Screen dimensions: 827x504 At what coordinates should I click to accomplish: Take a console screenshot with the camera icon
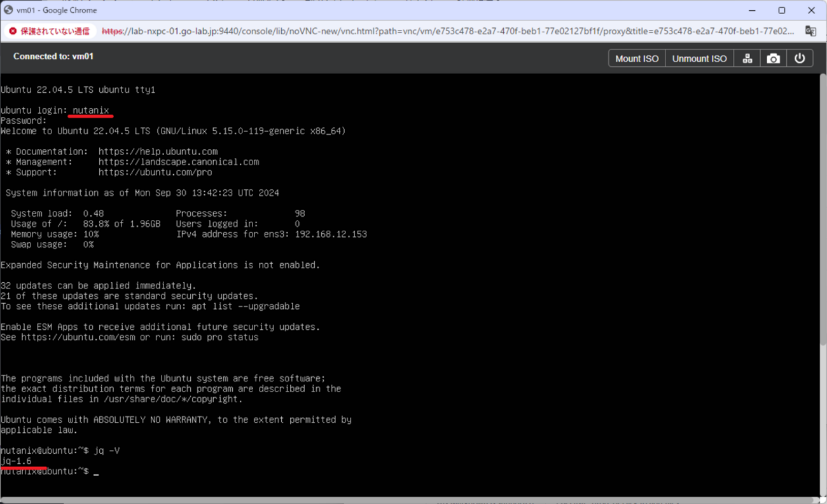(774, 58)
